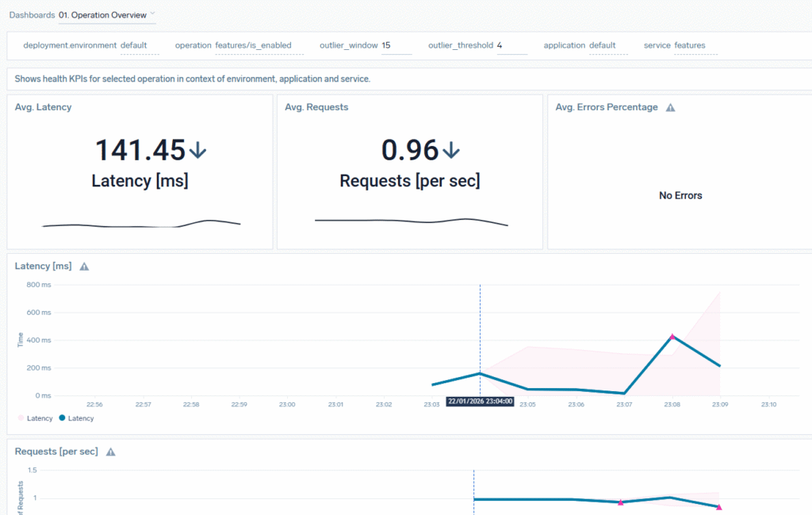Toggle the blue Latency legend series
The height and width of the screenshot is (515, 812).
pyautogui.click(x=76, y=418)
